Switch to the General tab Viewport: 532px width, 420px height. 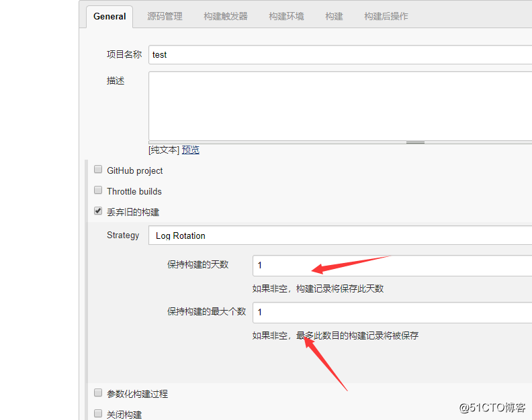point(109,17)
